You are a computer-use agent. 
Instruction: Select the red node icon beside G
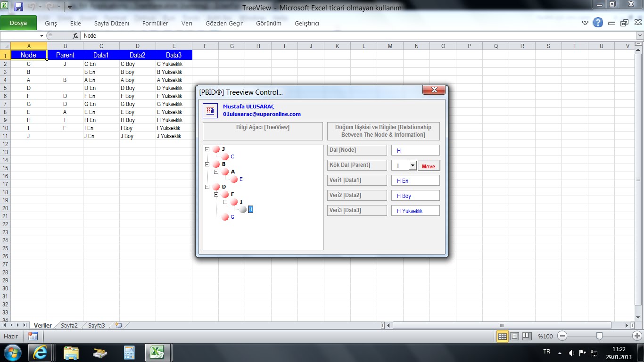[x=225, y=217]
